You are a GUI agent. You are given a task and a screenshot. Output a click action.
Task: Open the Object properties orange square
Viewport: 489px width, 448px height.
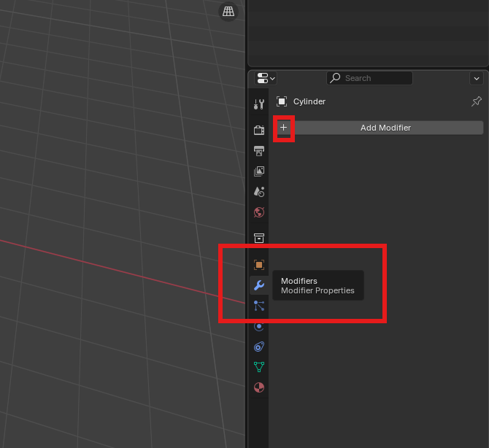coord(259,264)
